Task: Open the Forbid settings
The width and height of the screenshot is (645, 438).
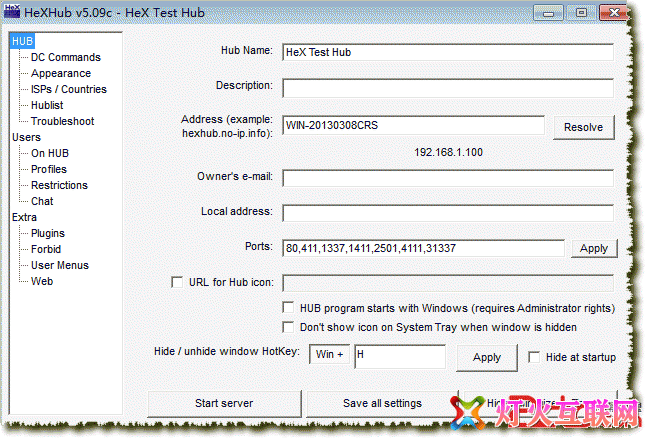Action: (x=46, y=249)
